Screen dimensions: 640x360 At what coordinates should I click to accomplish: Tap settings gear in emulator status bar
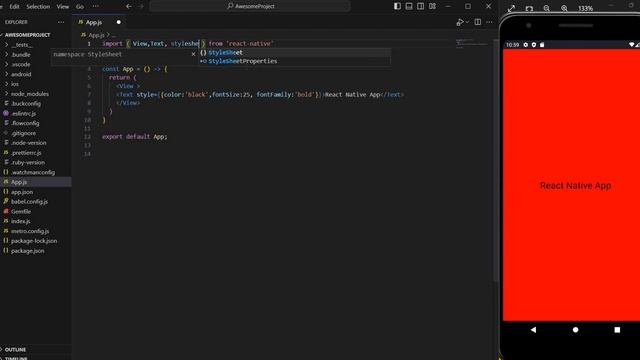click(525, 44)
